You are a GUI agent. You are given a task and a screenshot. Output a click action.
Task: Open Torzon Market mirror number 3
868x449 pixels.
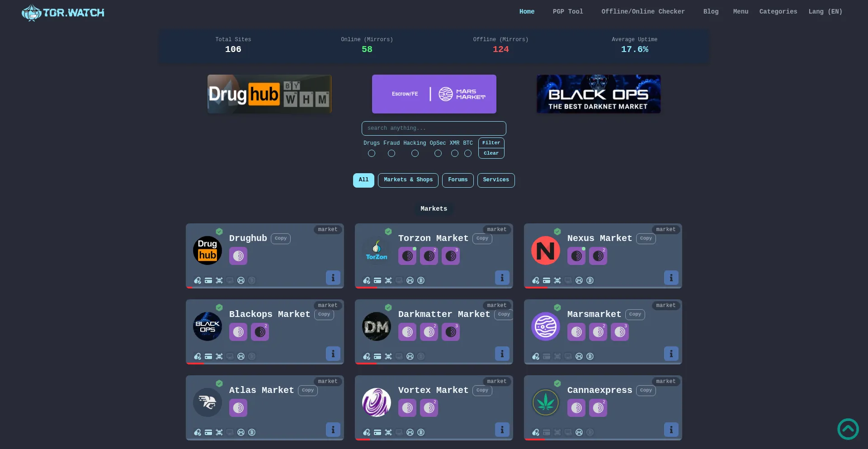coord(451,256)
